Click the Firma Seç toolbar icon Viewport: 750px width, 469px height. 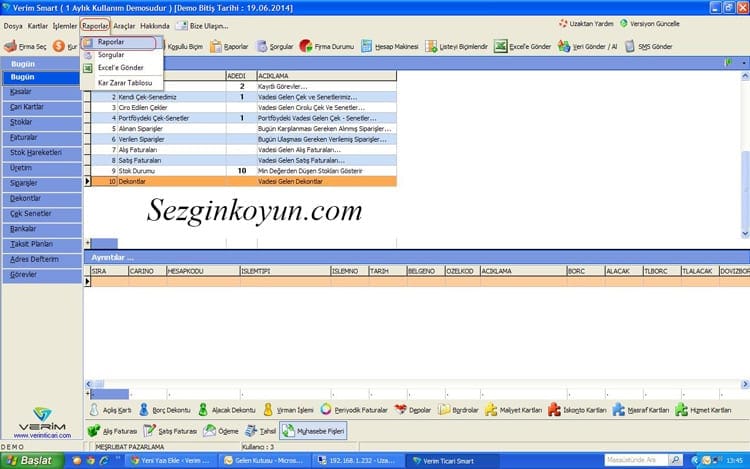pyautogui.click(x=11, y=46)
